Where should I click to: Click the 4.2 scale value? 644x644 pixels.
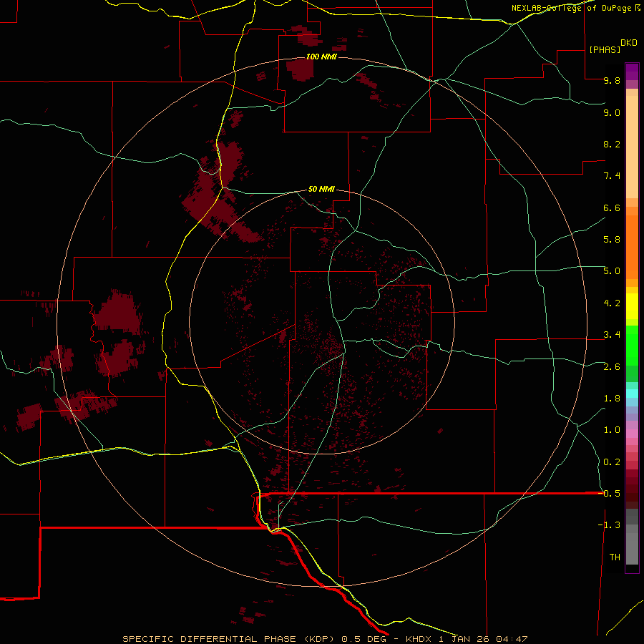[612, 303]
